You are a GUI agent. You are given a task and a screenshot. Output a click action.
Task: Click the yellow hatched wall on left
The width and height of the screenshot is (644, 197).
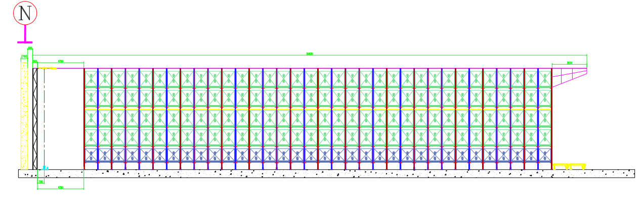tap(23, 114)
